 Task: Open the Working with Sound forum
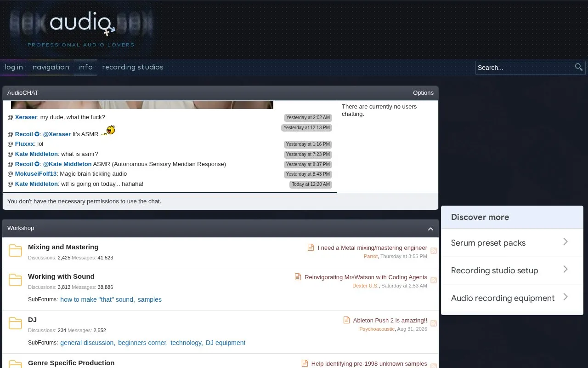tap(61, 276)
